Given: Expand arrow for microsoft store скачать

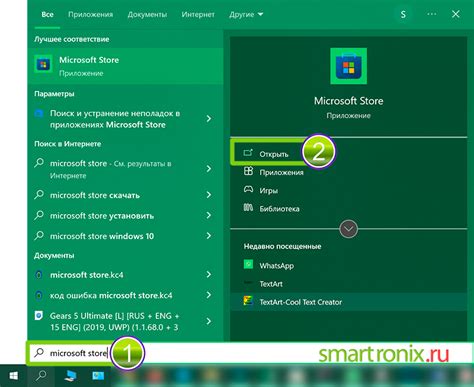Looking at the screenshot, I should click(209, 195).
